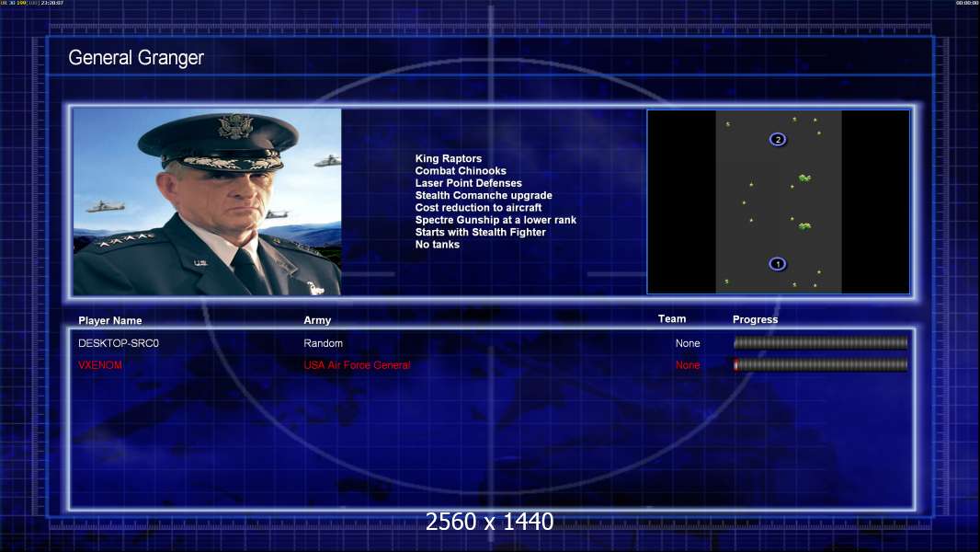Select the 'Laser Point Defenses' line
The width and height of the screenshot is (980, 552).
468,183
